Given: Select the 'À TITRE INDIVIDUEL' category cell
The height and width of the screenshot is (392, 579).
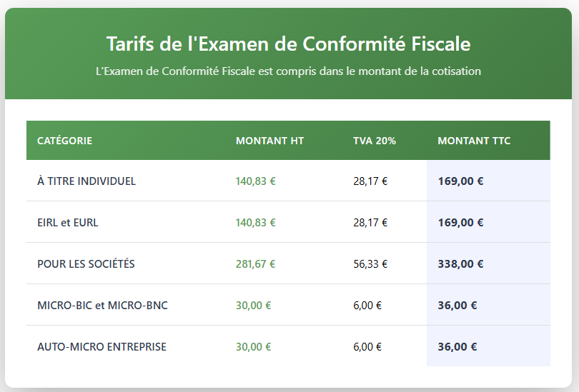Looking at the screenshot, I should click(86, 181).
